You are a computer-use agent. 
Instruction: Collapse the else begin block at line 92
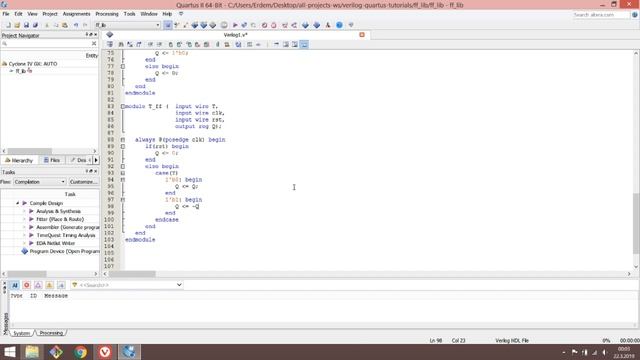[x=122, y=167]
